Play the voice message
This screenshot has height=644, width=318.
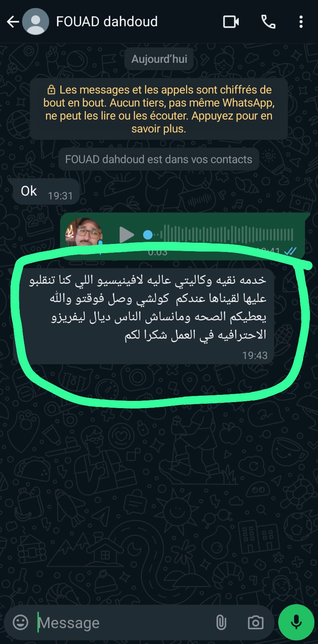127,235
